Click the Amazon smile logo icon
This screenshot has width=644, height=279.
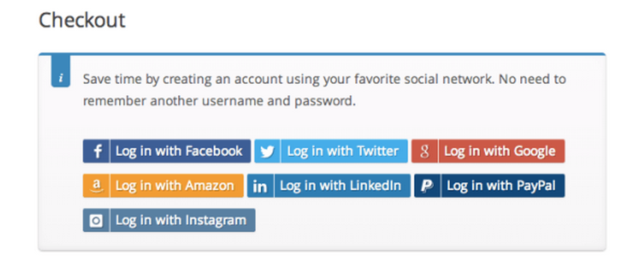[x=96, y=185]
